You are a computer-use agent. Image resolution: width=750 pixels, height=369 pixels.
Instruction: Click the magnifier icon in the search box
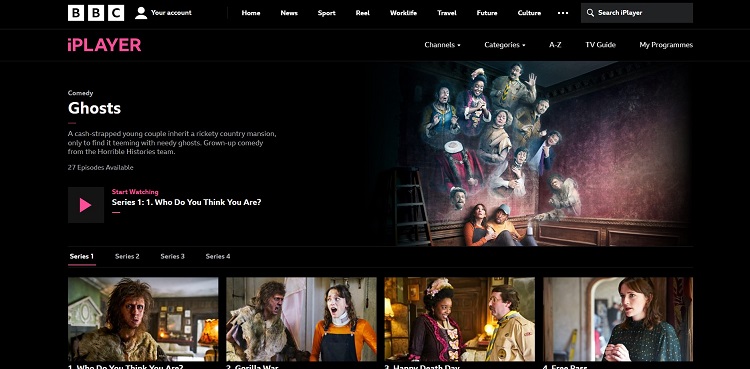tap(590, 13)
